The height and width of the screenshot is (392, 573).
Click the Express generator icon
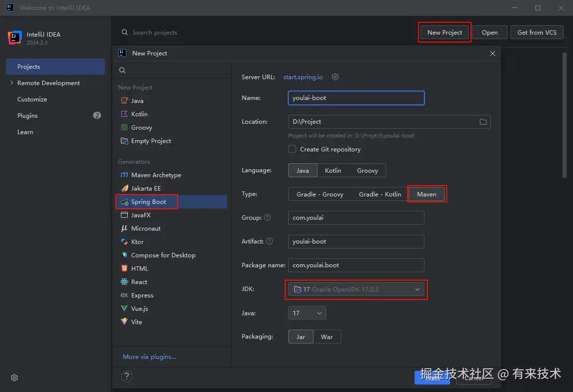pyautogui.click(x=124, y=295)
